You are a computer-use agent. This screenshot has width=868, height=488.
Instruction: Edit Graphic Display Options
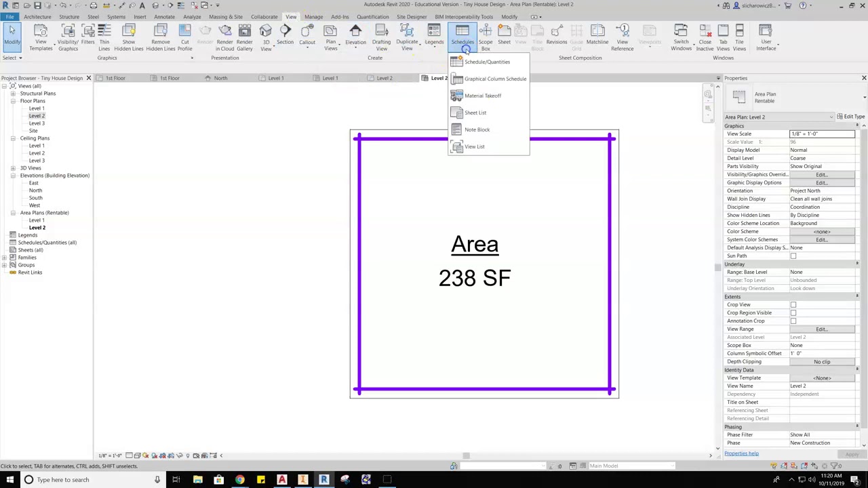click(822, 183)
